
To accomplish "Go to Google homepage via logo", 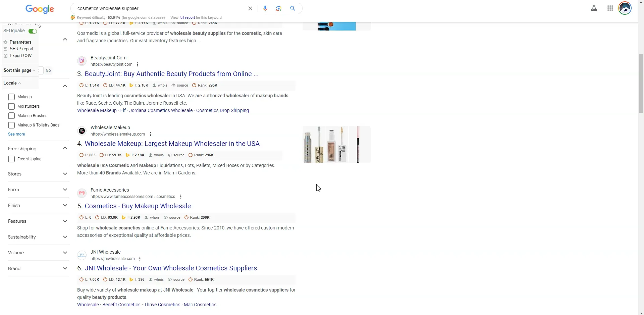I will coord(40,9).
